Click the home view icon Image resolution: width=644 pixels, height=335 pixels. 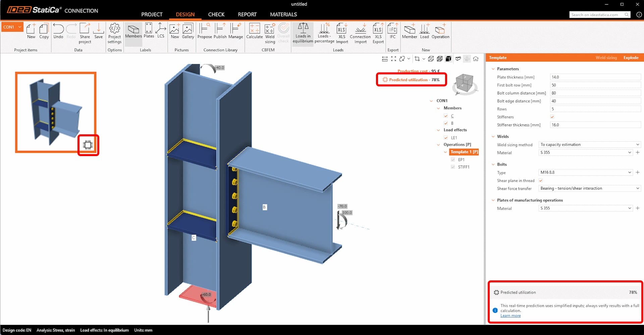click(x=476, y=59)
